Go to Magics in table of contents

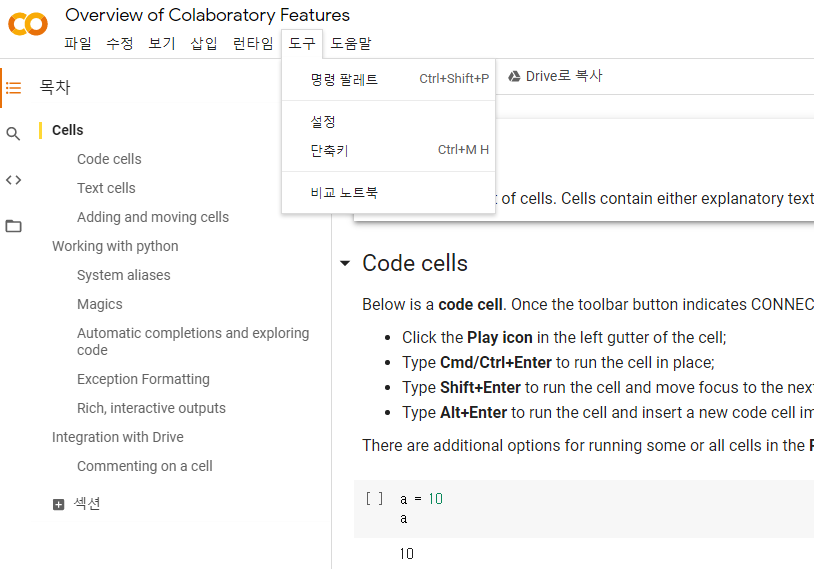click(x=100, y=304)
